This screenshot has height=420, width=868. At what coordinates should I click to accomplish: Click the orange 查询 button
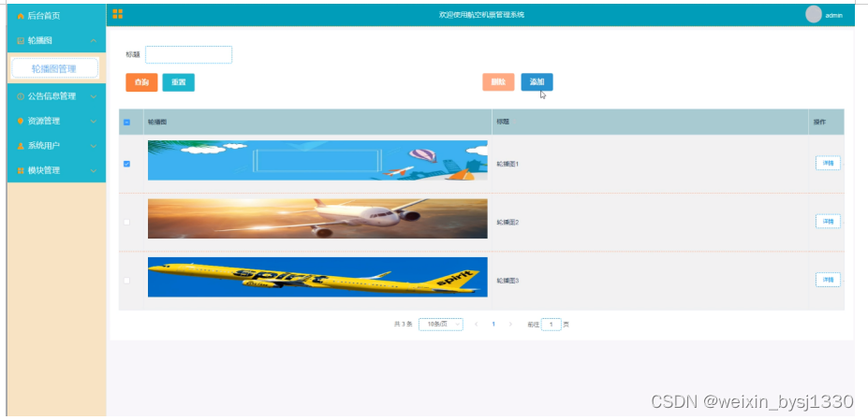click(x=141, y=82)
